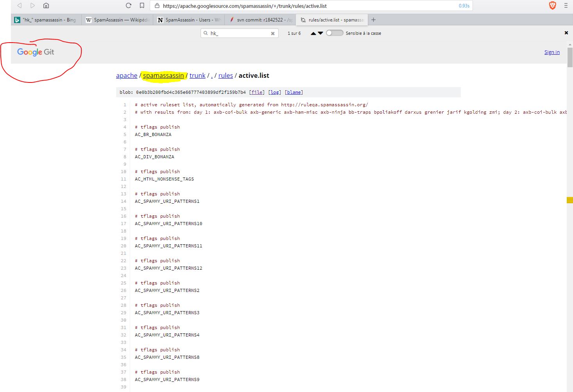This screenshot has height=392, width=573.
Task: Click the Sign in link
Action: click(x=552, y=52)
